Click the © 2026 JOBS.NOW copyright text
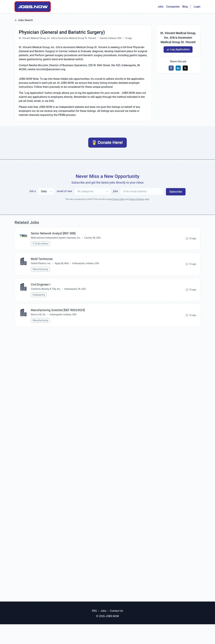The height and width of the screenshot is (644, 215). tap(107, 616)
